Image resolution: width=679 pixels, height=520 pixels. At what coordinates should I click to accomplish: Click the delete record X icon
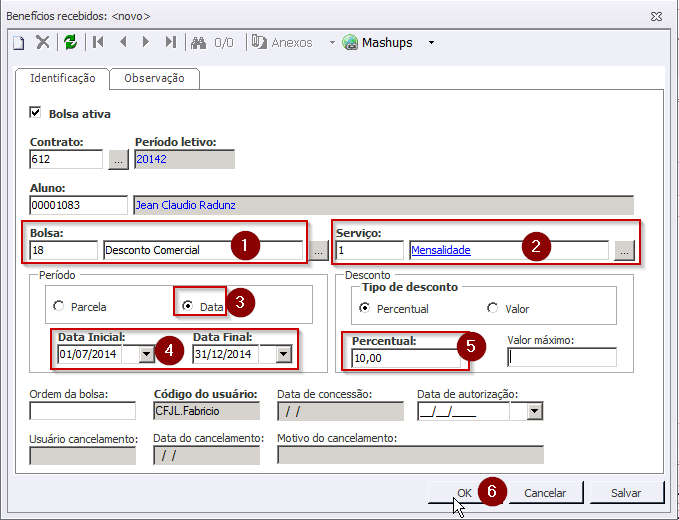pos(43,43)
